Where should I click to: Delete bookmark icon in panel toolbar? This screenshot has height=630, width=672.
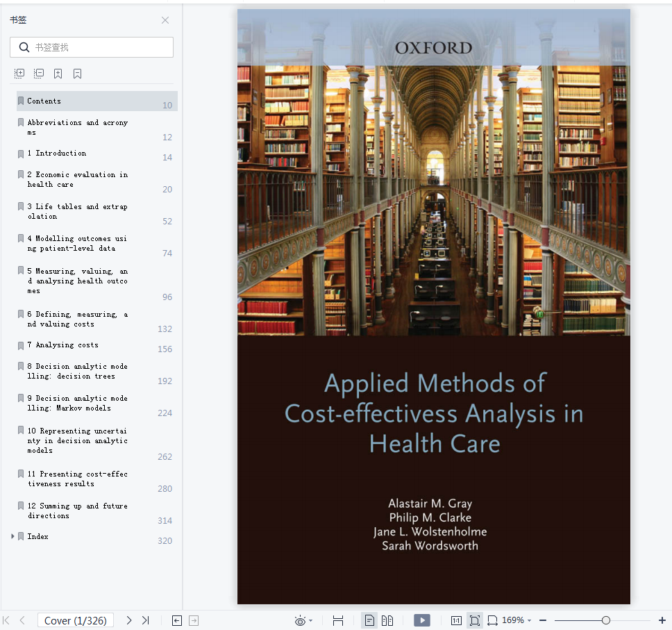coord(77,74)
